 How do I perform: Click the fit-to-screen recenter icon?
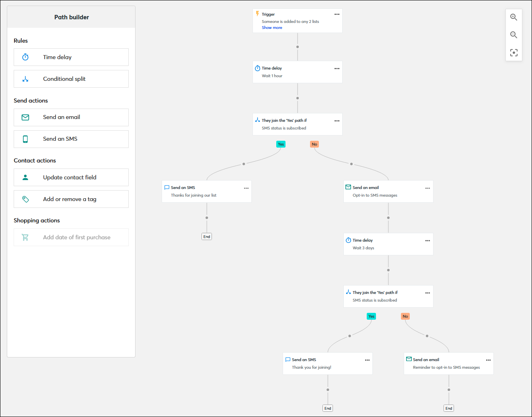click(514, 53)
